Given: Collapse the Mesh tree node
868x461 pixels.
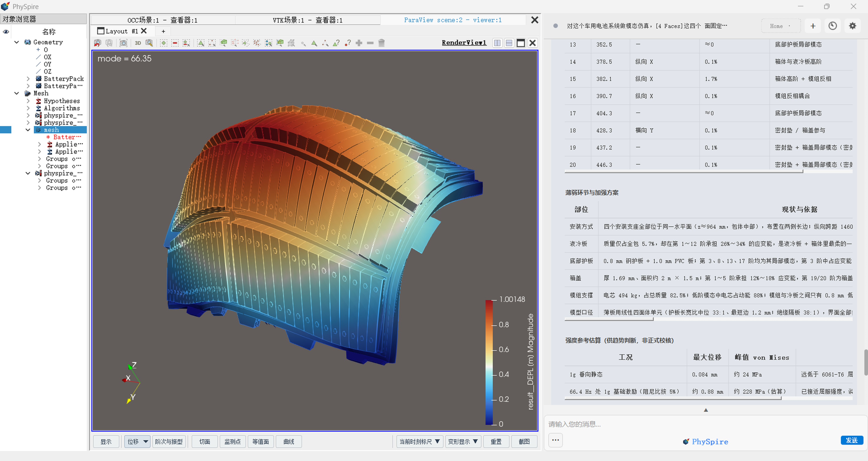Looking at the screenshot, I should pyautogui.click(x=17, y=93).
